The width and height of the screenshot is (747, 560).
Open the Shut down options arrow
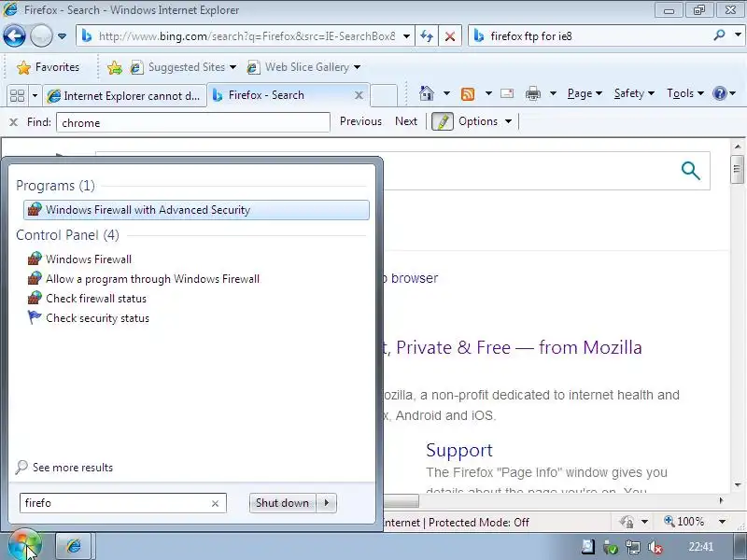click(326, 503)
